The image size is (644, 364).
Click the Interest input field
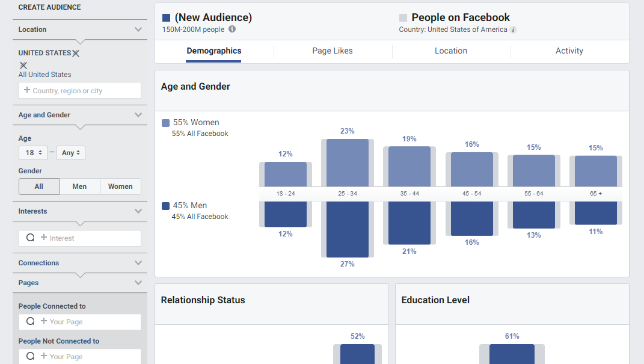pos(80,238)
